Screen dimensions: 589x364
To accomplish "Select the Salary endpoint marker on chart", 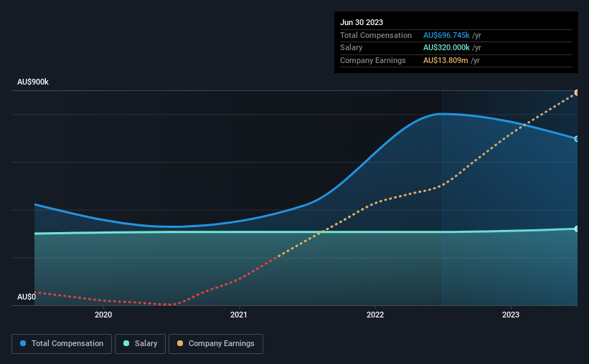I will [577, 229].
